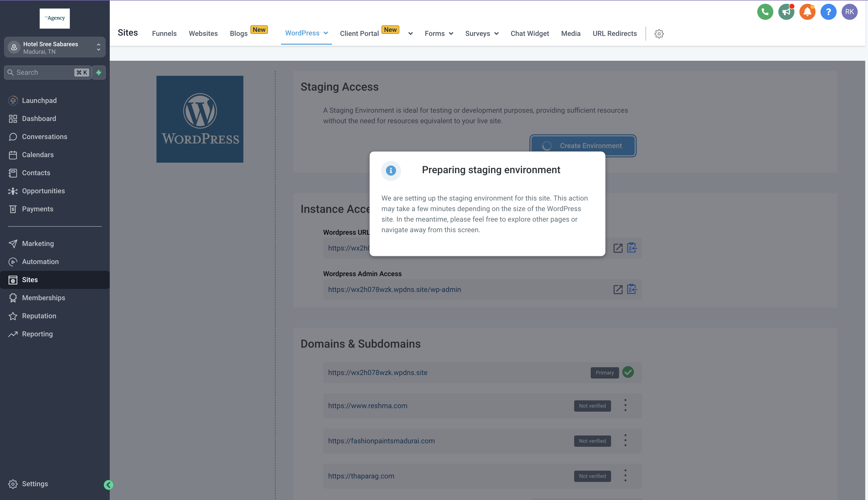Viewport: 868px width, 500px height.
Task: Open the notifications bell icon
Action: pyautogui.click(x=807, y=12)
